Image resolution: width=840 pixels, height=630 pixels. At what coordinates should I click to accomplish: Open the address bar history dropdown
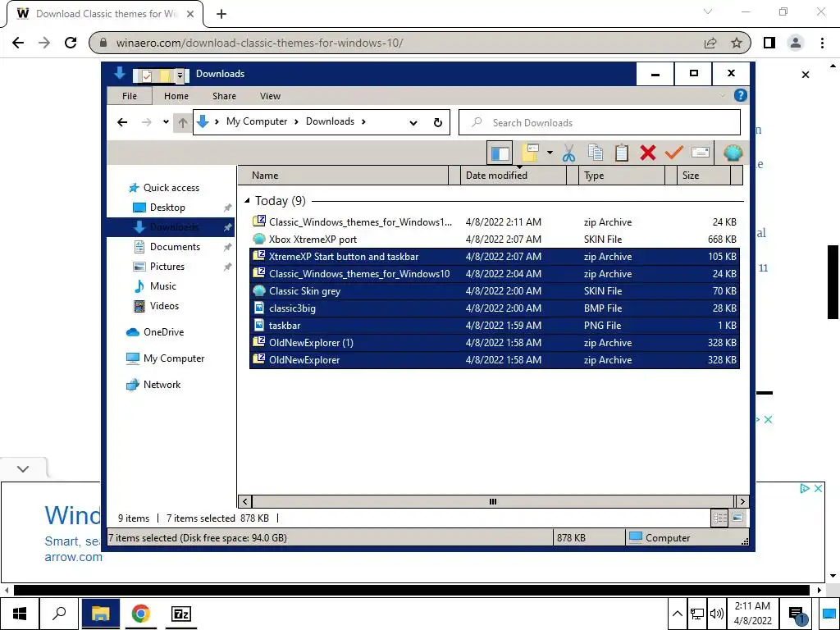[x=413, y=123]
